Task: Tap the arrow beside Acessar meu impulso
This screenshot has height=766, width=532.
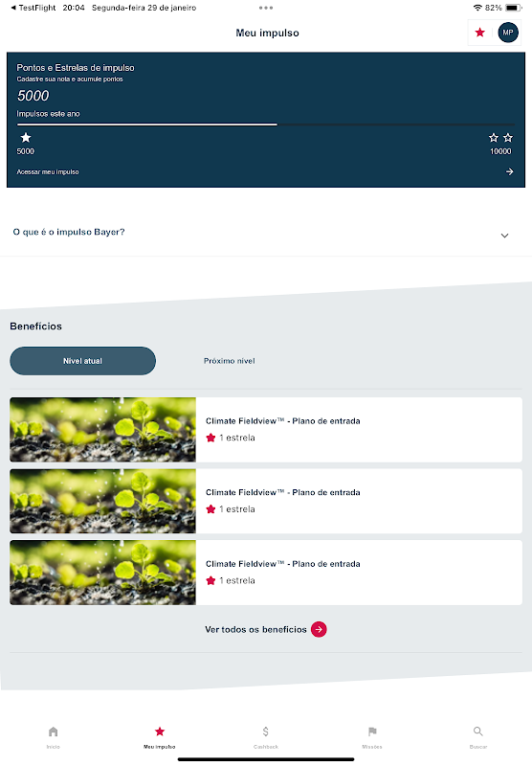Action: (x=510, y=171)
